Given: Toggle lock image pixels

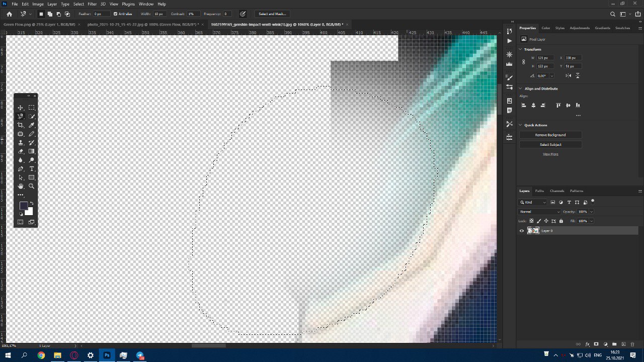Looking at the screenshot, I should (x=539, y=221).
